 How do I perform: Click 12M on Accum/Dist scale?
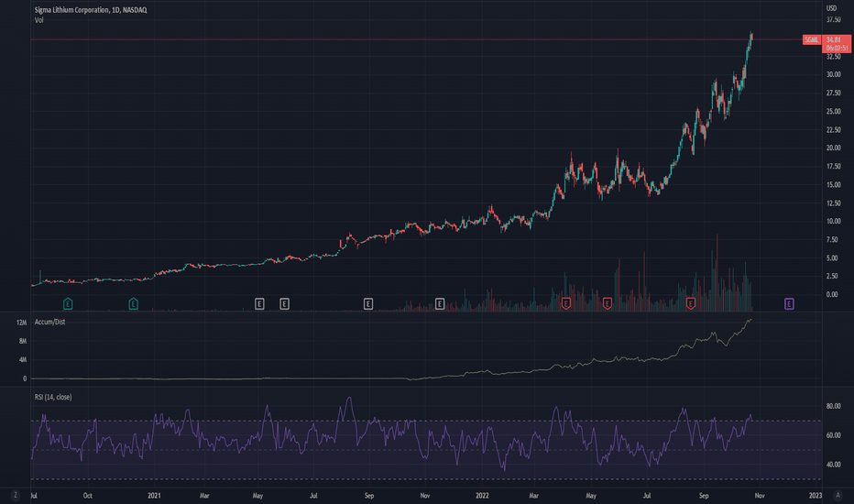pyautogui.click(x=21, y=323)
